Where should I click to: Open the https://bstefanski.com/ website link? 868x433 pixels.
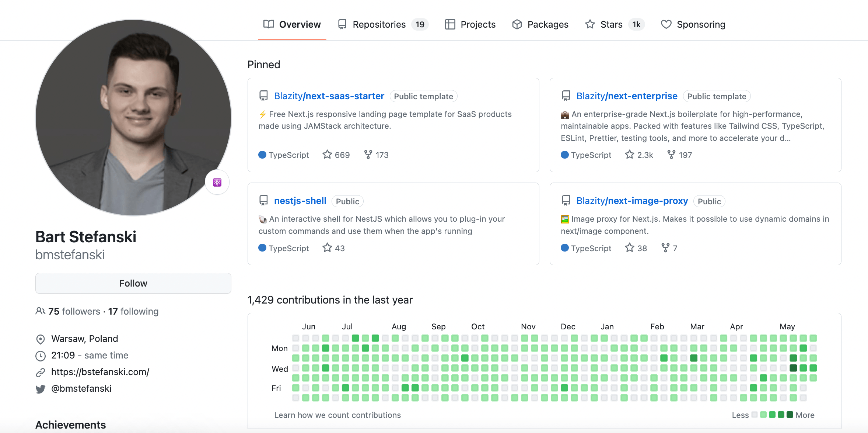(x=100, y=372)
